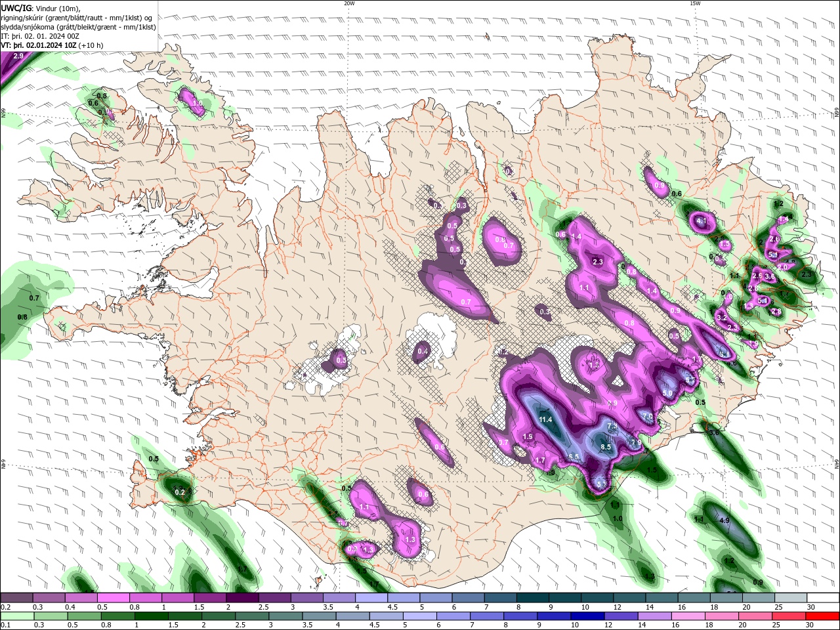Select bottom legend lavender swatch labeled 14

pyautogui.click(x=655, y=616)
